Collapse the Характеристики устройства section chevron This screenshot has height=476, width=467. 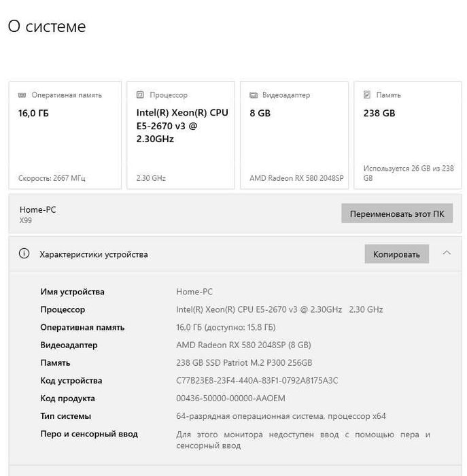447,253
